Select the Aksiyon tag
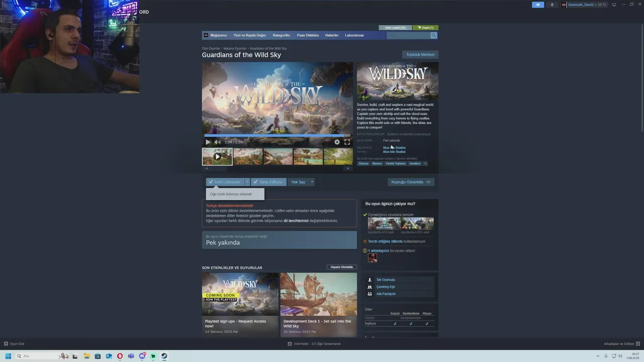Image resolution: width=644 pixels, height=362 pixels. point(363,163)
